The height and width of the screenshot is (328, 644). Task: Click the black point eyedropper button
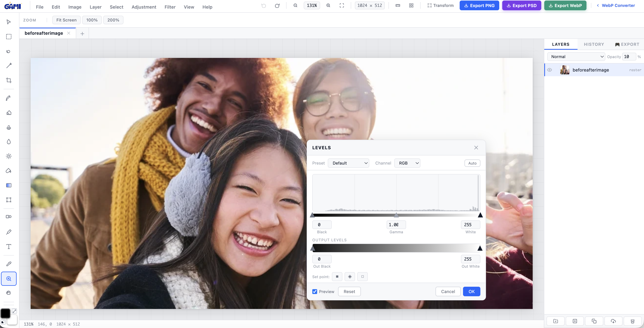(337, 276)
